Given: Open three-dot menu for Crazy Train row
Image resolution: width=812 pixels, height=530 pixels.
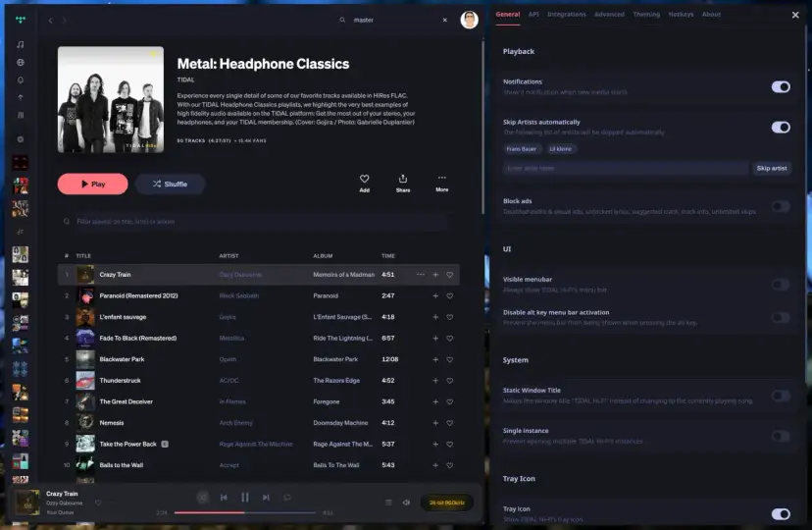Looking at the screenshot, I should point(421,275).
